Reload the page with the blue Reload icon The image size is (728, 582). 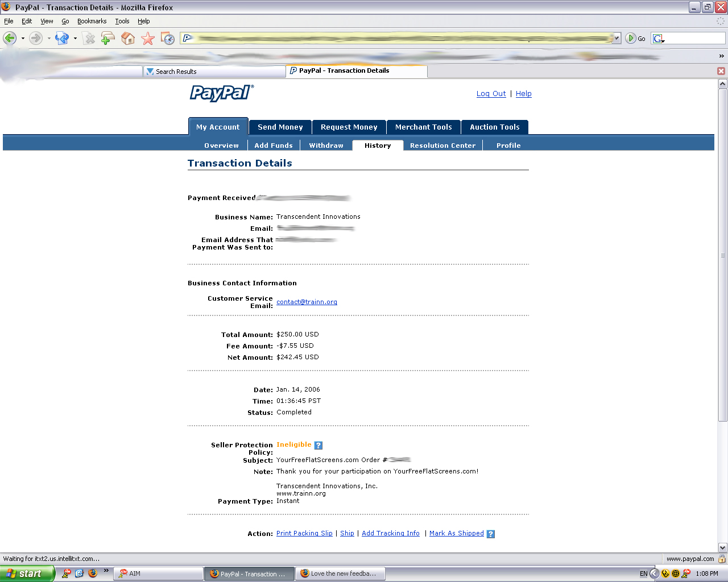(62, 38)
